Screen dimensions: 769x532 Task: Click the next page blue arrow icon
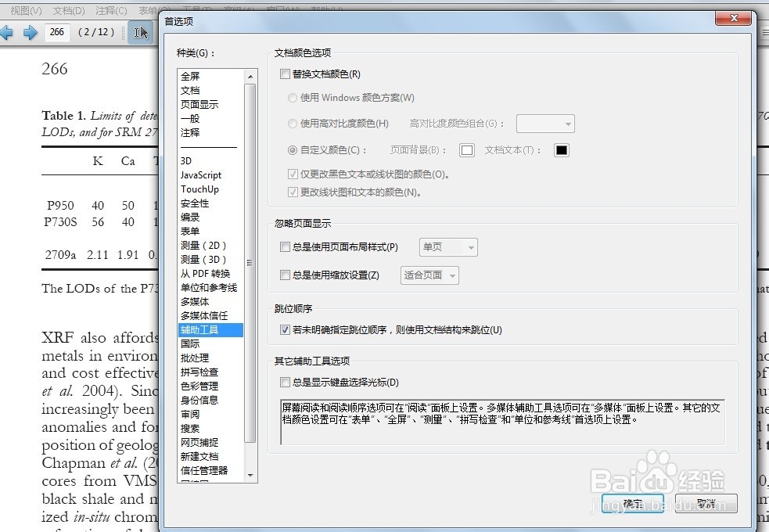(x=30, y=32)
